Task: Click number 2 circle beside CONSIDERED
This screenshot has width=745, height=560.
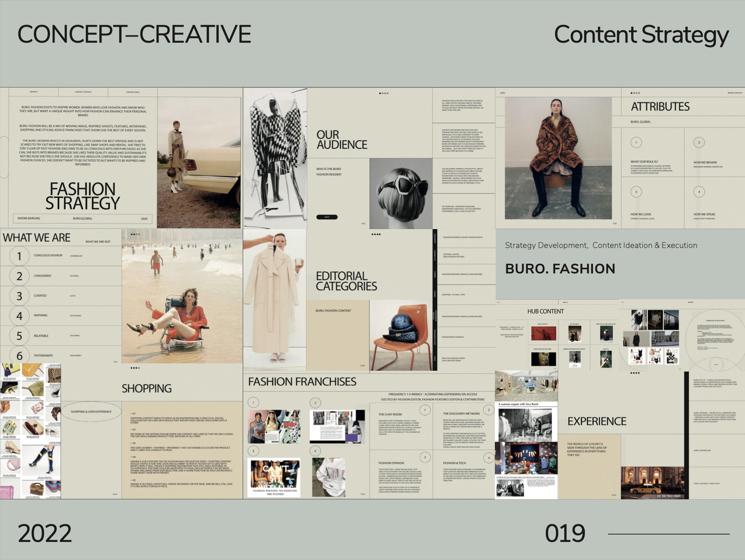Action: click(19, 276)
